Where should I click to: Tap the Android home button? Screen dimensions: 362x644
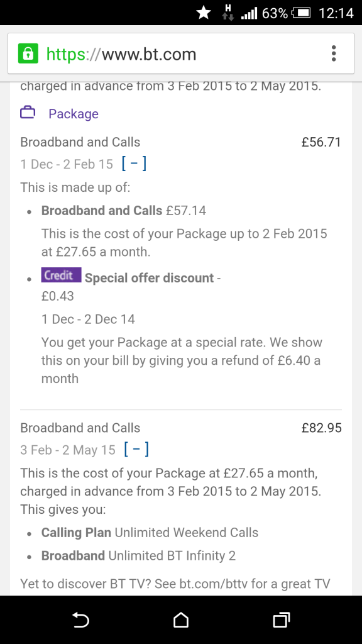tap(181, 619)
